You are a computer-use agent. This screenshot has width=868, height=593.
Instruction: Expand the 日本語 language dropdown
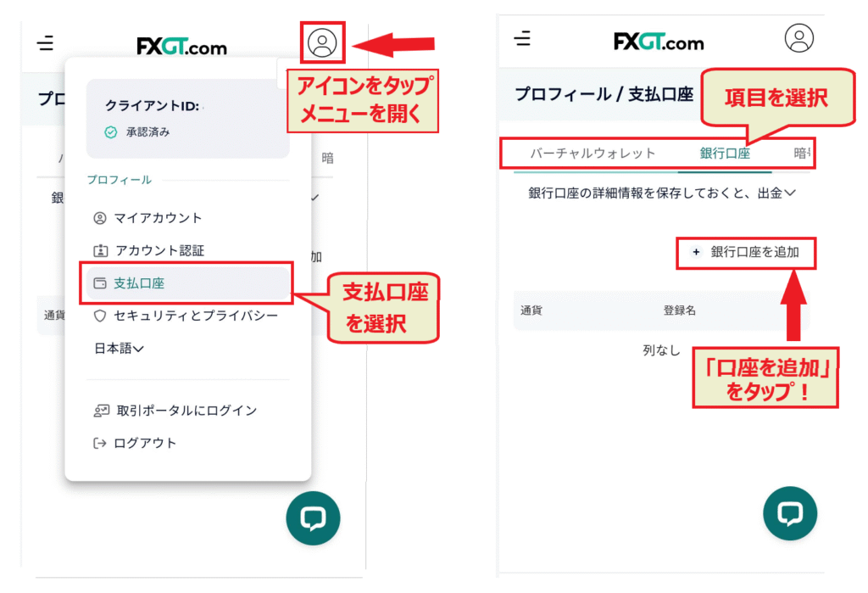point(119,348)
